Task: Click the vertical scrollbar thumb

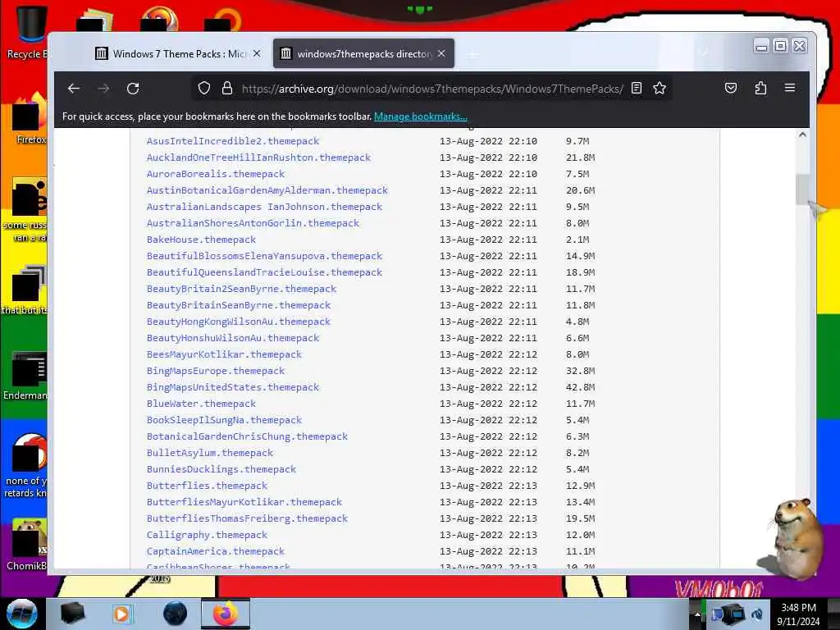Action: pyautogui.click(x=802, y=189)
